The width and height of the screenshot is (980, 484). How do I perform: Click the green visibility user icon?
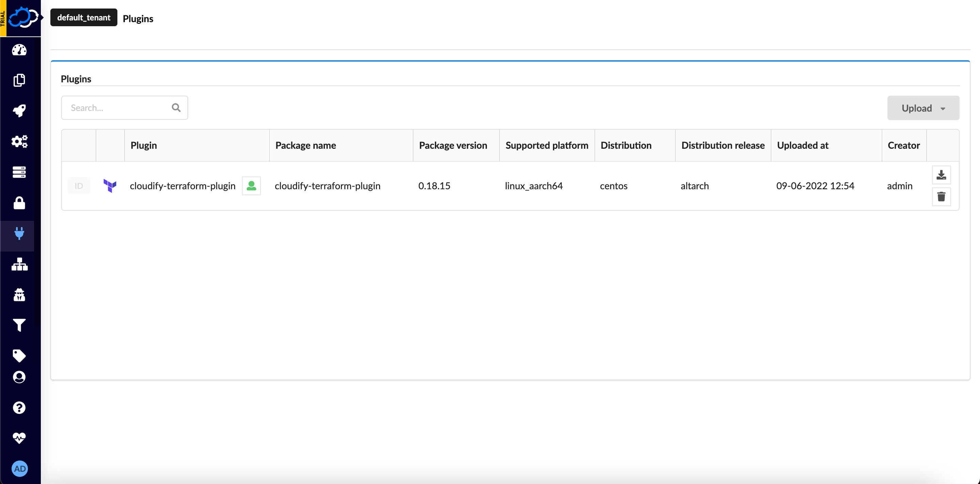251,186
